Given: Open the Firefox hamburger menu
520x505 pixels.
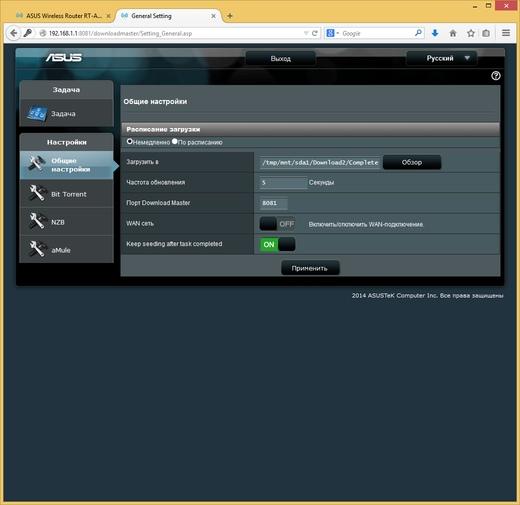Looking at the screenshot, I should click(x=506, y=33).
